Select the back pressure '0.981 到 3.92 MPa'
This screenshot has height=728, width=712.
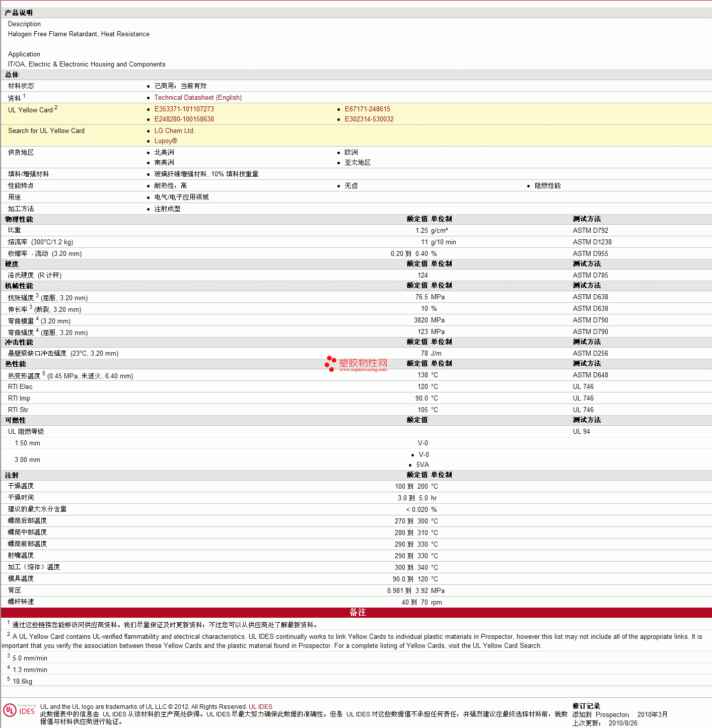click(x=416, y=591)
